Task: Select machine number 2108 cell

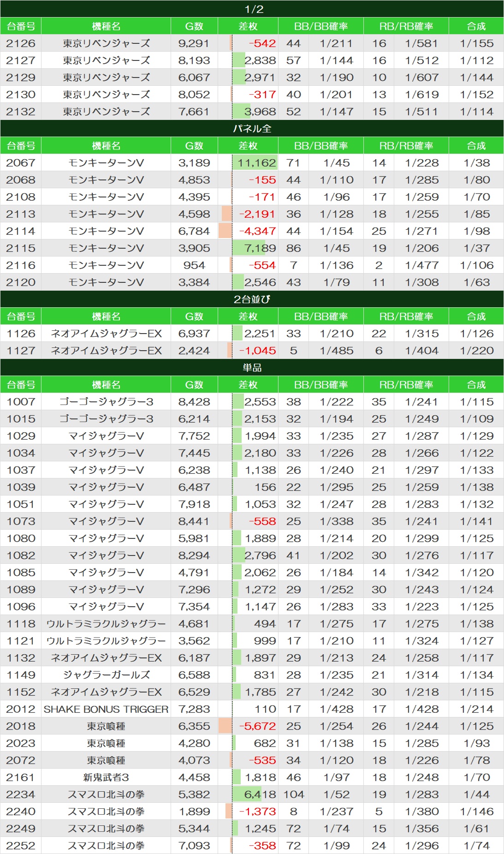Action: click(21, 197)
